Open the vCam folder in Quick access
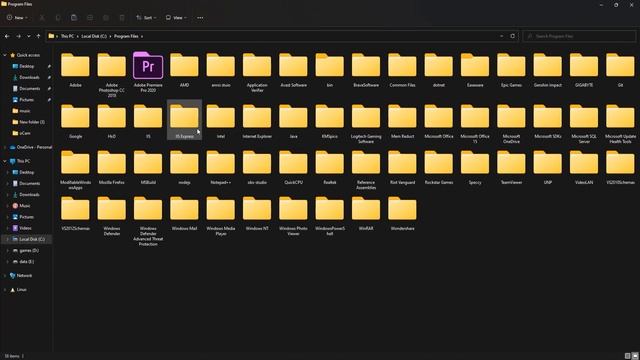The width and height of the screenshot is (640, 360). tap(24, 133)
